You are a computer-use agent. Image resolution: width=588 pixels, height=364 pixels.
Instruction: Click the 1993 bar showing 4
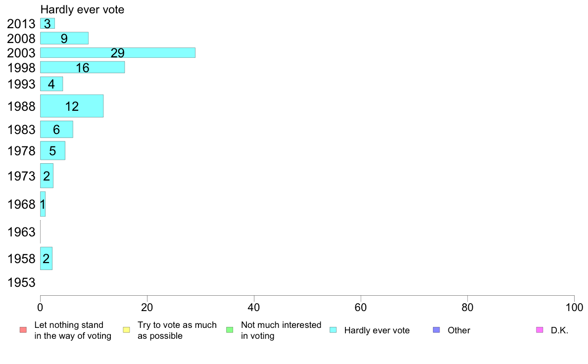(x=51, y=84)
